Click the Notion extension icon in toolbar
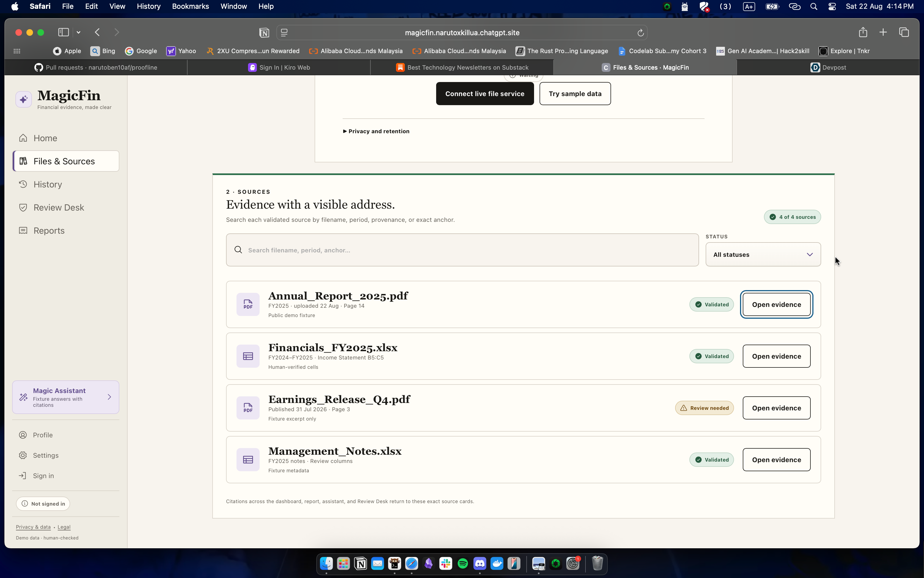The width and height of the screenshot is (924, 578). 264,32
